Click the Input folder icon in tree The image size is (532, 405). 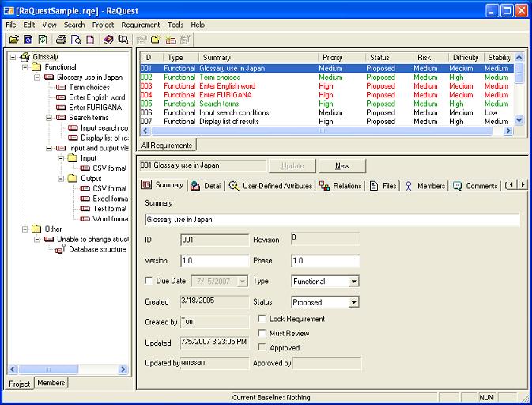(73, 158)
